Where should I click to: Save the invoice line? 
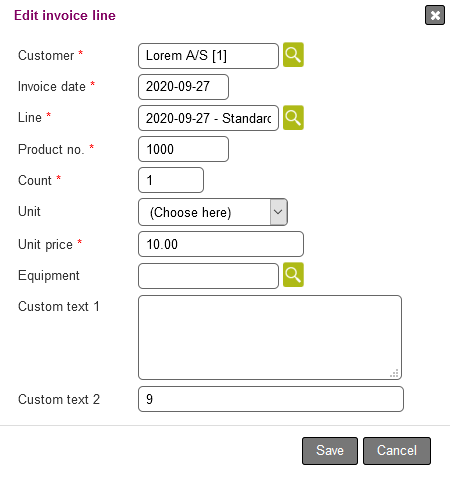coord(330,451)
